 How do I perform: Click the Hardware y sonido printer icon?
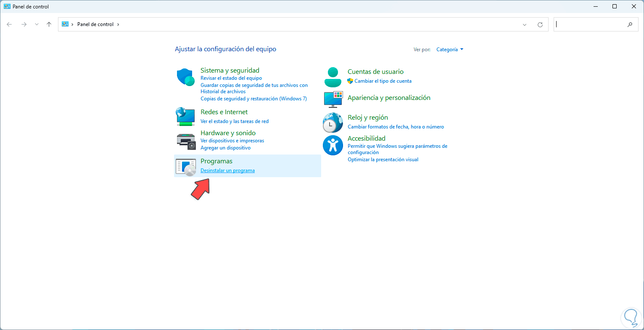(x=186, y=141)
